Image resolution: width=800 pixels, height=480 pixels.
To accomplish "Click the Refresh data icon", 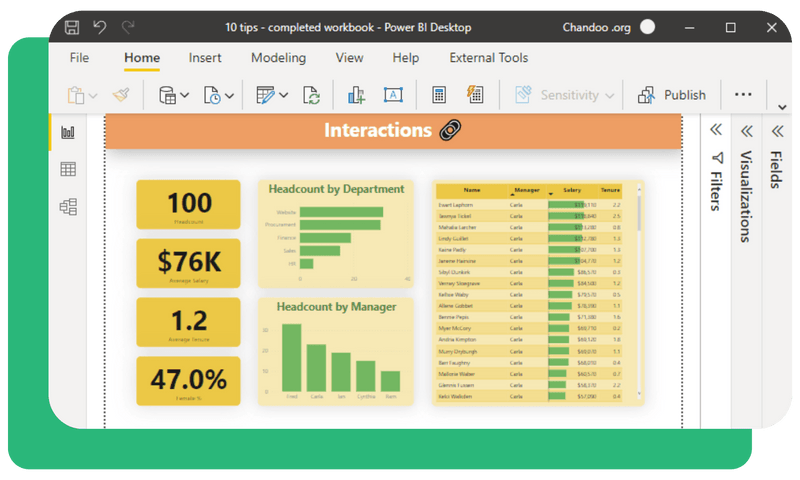I will point(312,95).
